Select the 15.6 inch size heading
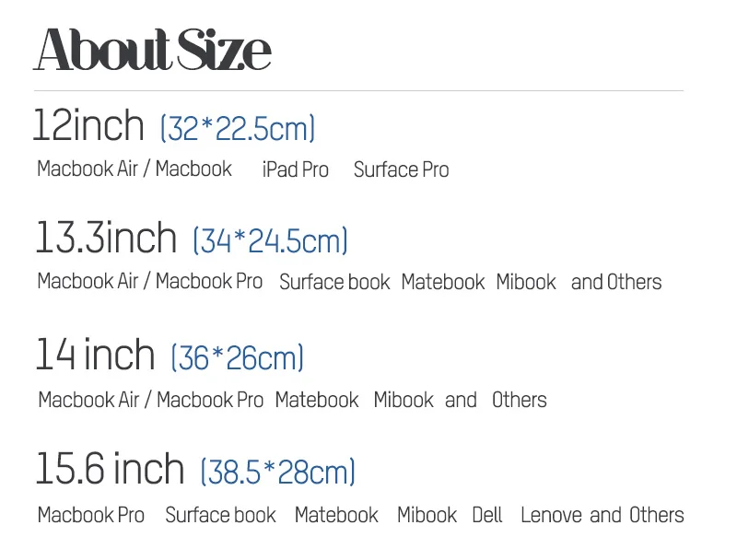The image size is (737, 560). click(x=110, y=469)
